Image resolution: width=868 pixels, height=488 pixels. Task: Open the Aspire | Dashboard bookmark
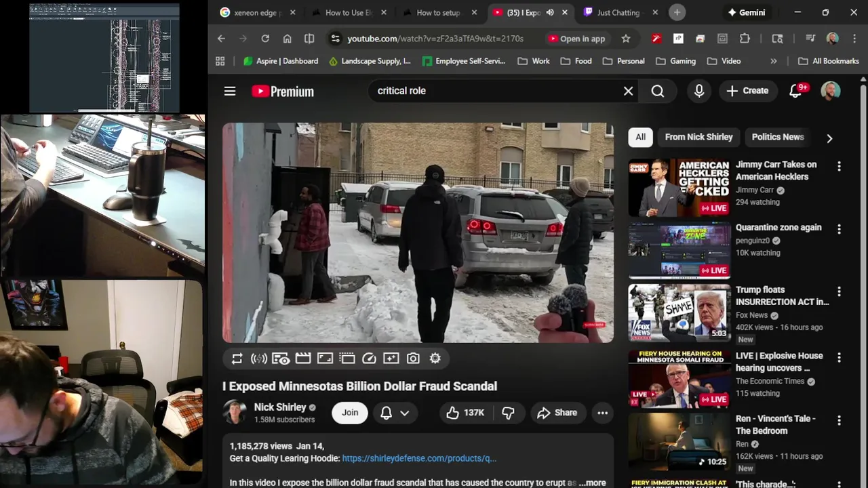[281, 61]
